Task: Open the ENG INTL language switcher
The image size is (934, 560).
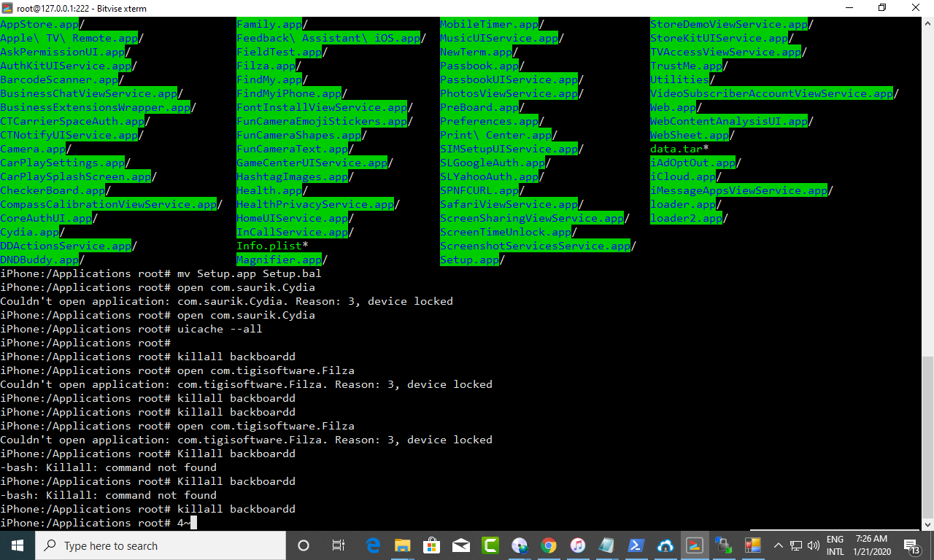Action: click(x=835, y=545)
